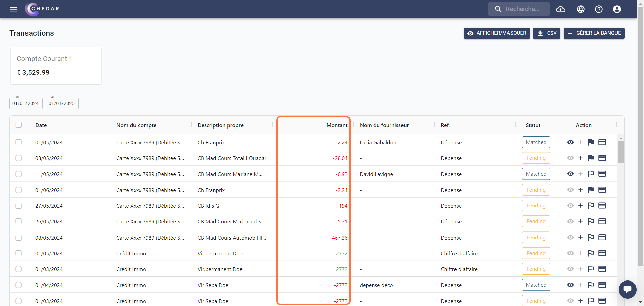Click the cloud download icon in header
The image size is (644, 306).
(x=560, y=9)
